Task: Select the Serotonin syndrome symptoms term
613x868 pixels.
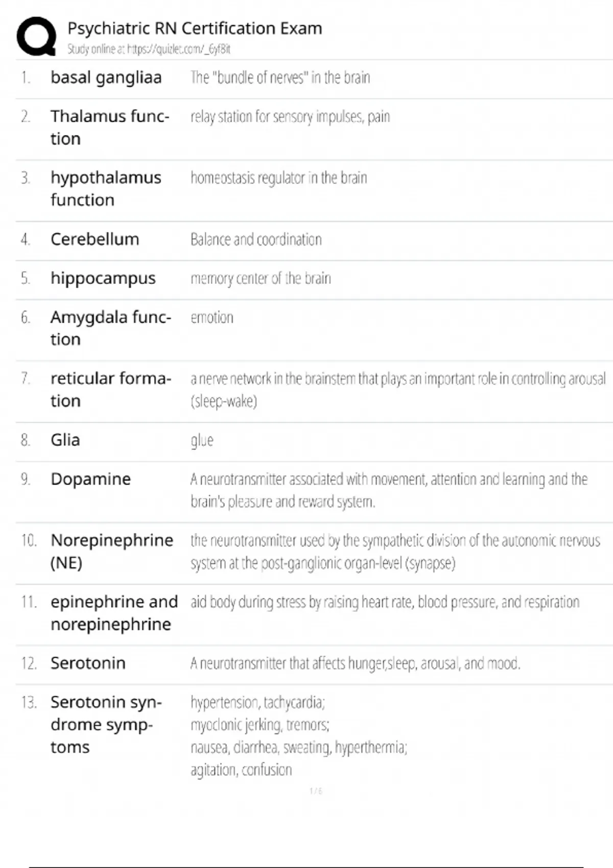Action: click(x=106, y=724)
